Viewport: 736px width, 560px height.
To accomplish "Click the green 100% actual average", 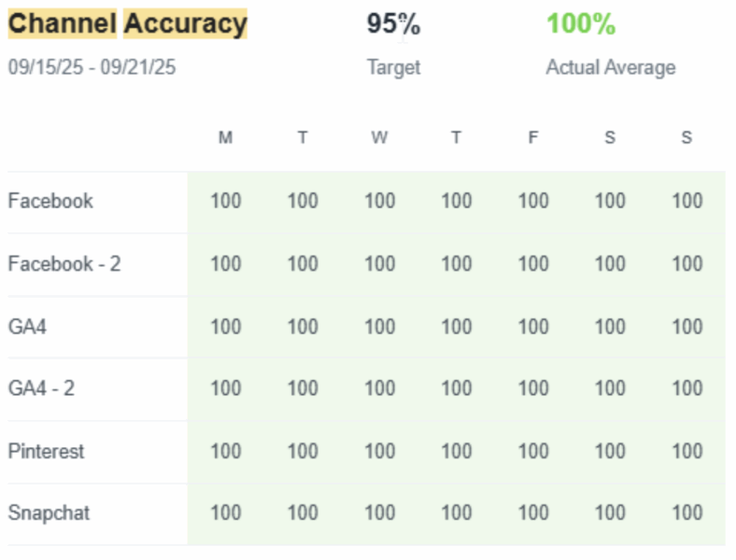I will point(581,24).
